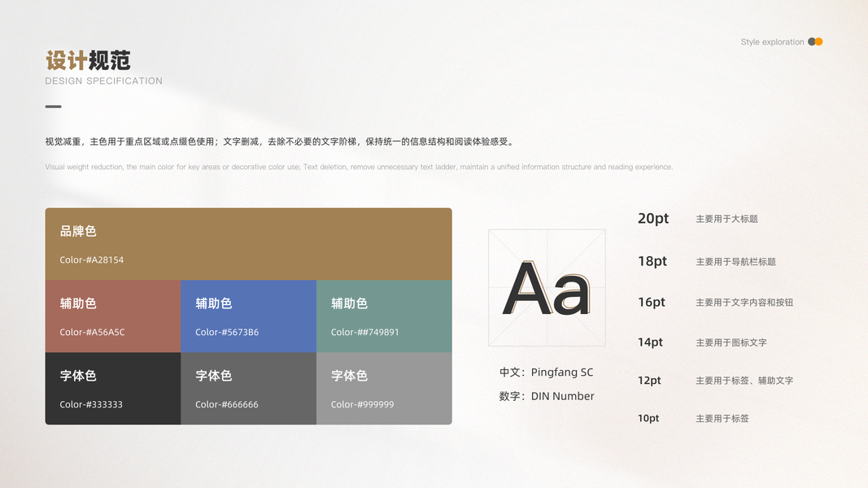Image resolution: width=868 pixels, height=488 pixels.
Task: Click the dark font color swatch #333333
Action: coord(113,389)
